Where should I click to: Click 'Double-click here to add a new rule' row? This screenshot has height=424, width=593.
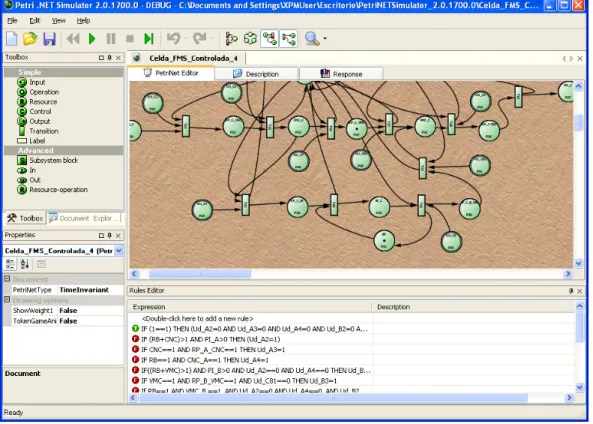tap(197, 318)
